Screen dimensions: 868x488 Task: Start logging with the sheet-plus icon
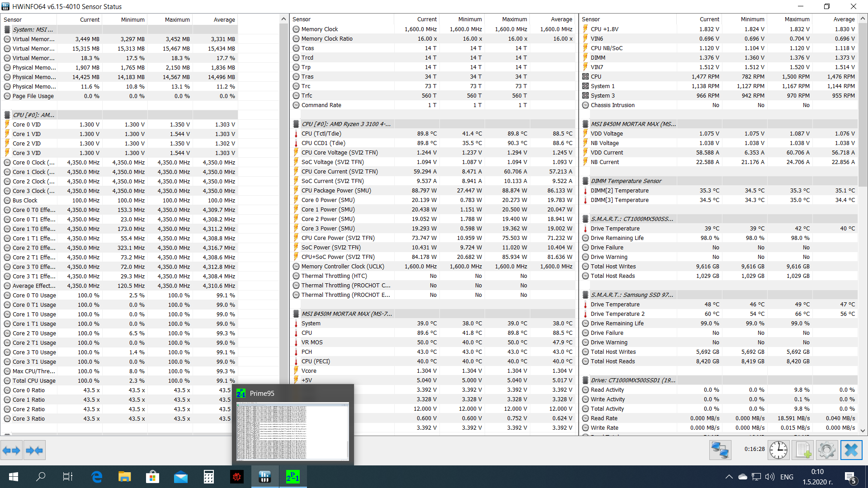coord(803,450)
